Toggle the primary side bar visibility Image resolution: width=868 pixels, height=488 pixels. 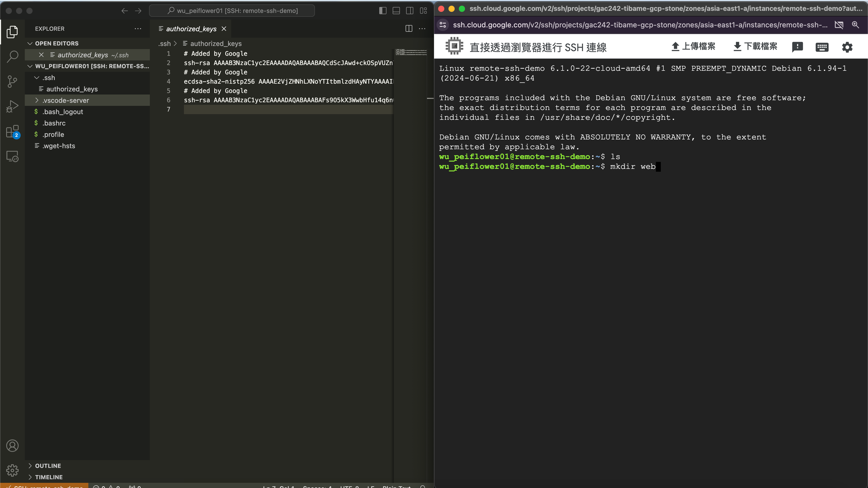point(383,11)
